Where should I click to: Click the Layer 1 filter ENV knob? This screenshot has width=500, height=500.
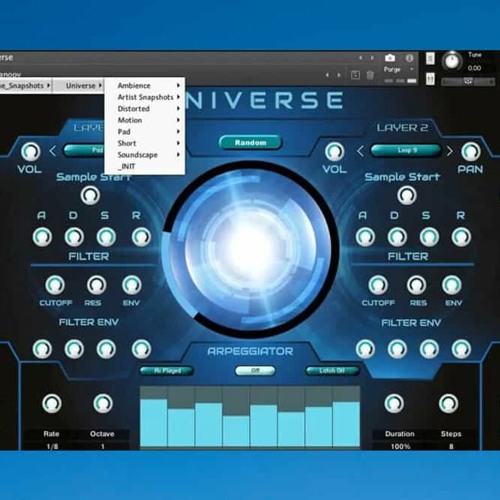pyautogui.click(x=132, y=285)
